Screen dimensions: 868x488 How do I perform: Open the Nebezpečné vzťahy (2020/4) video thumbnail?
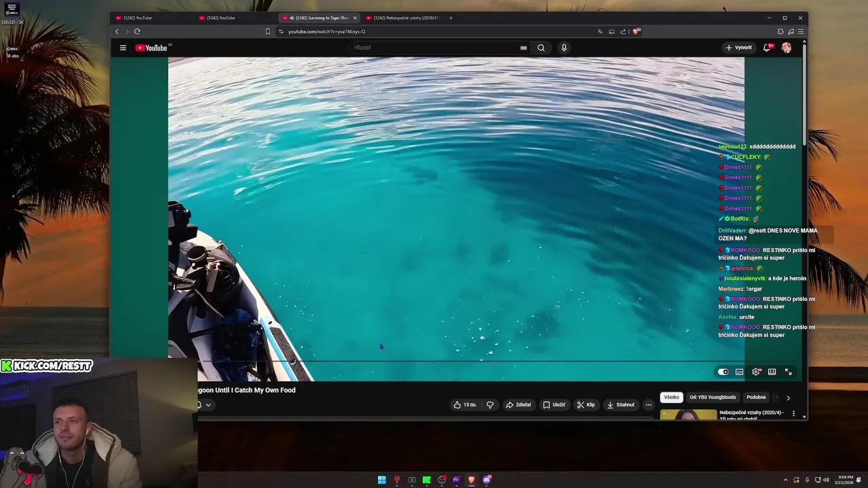688,414
